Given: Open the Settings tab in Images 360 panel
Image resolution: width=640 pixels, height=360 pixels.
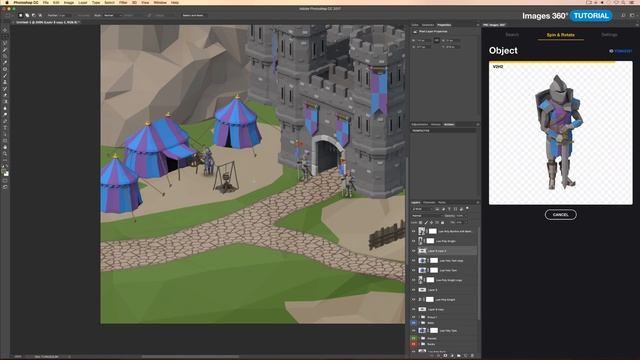Looking at the screenshot, I should [609, 35].
